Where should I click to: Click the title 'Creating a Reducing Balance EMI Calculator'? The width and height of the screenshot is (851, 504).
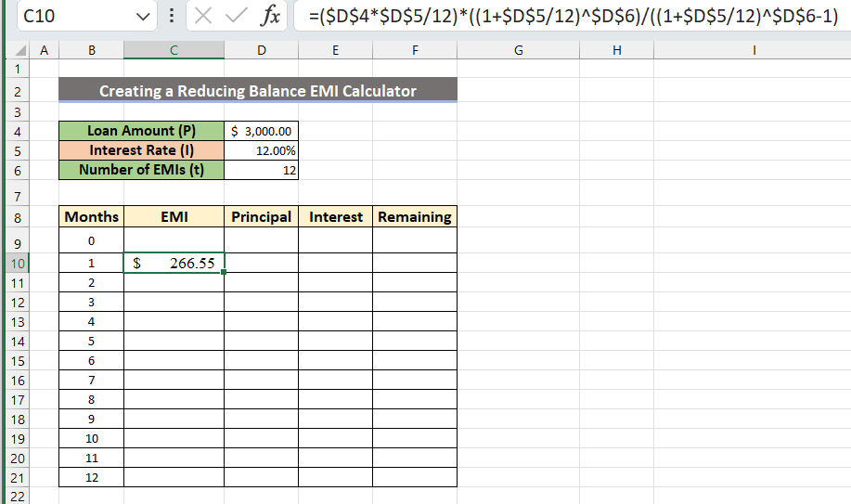(258, 90)
